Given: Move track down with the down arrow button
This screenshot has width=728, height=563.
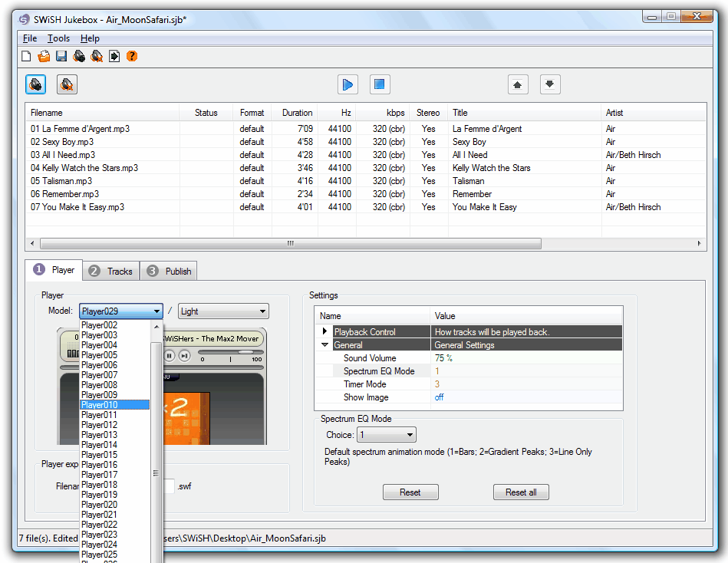Looking at the screenshot, I should point(550,84).
